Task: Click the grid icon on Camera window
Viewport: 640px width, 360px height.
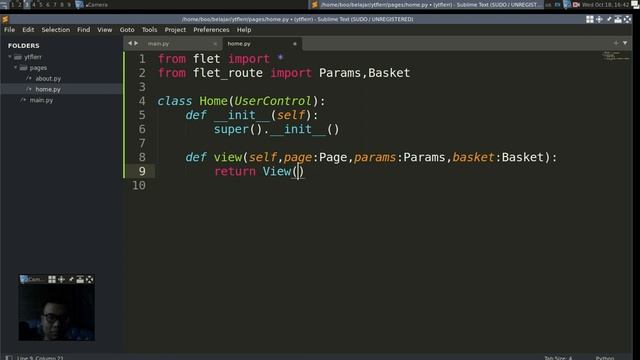Action: tap(52, 279)
